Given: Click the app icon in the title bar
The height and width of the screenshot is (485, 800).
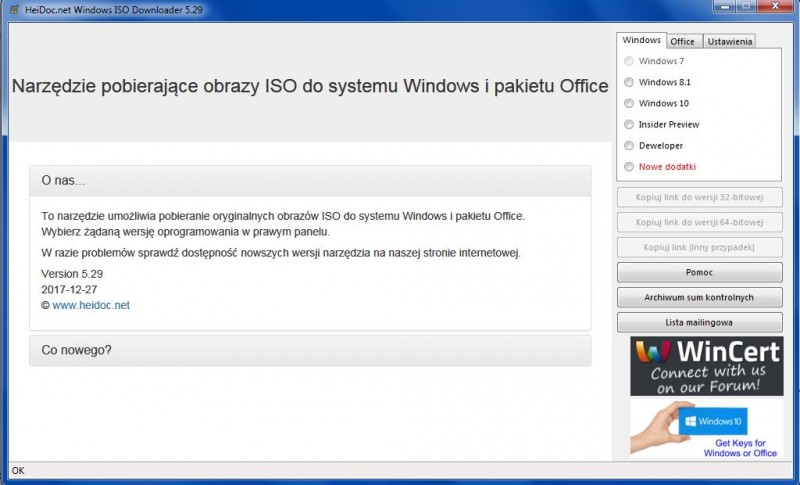Looking at the screenshot, I should tap(14, 9).
